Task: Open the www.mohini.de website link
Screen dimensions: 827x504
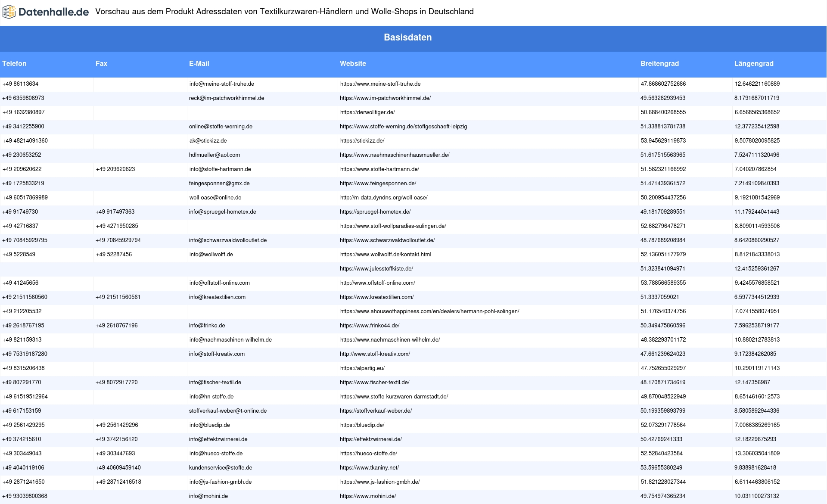Action: click(x=368, y=496)
